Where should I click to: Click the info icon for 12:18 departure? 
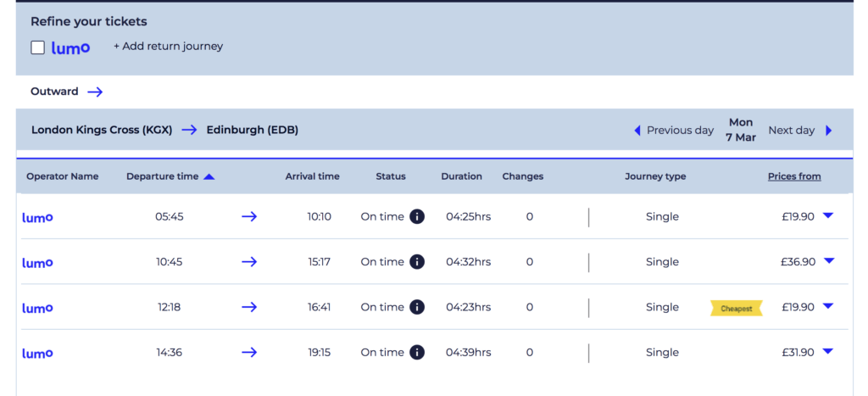tap(417, 307)
